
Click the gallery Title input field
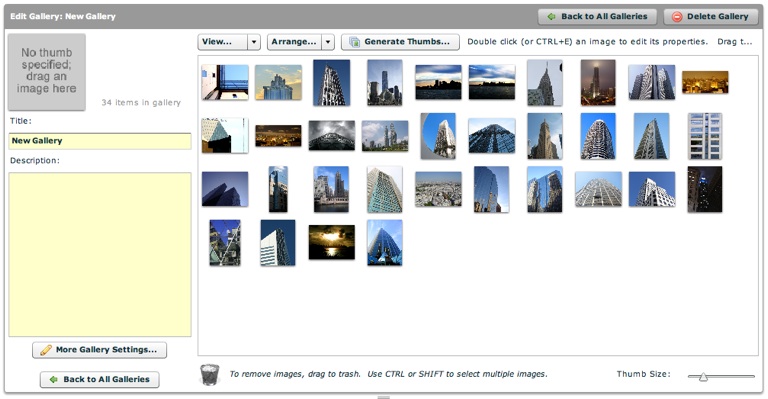100,141
